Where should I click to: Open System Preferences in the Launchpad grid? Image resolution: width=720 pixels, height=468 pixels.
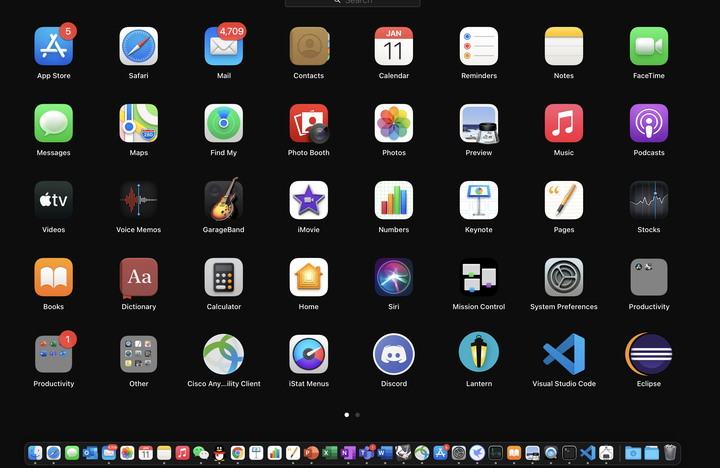click(564, 277)
